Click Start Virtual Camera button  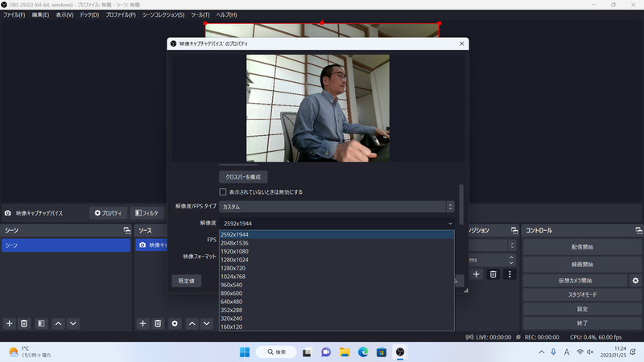pos(575,281)
